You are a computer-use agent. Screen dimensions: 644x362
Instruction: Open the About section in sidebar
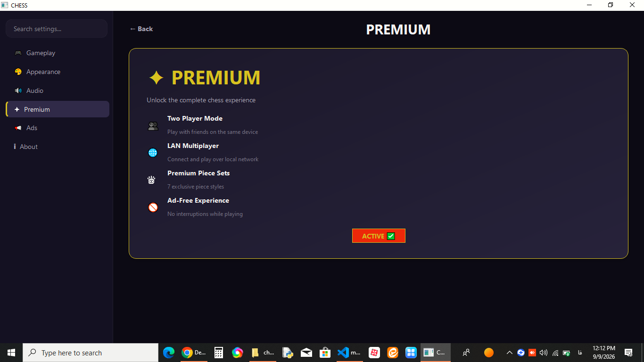point(57,147)
